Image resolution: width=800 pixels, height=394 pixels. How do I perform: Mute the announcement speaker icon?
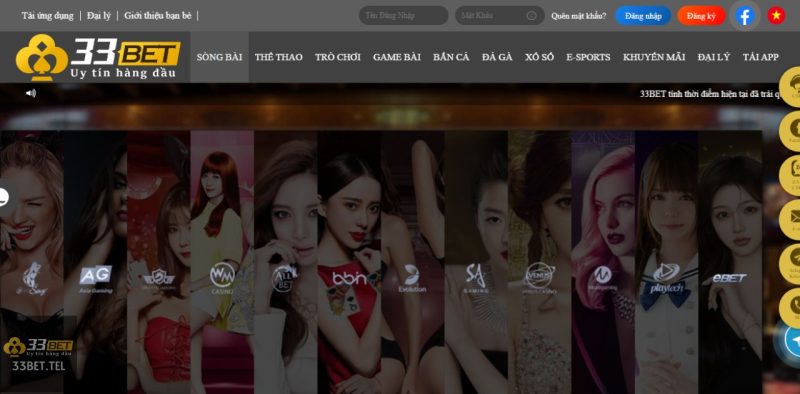pos(31,93)
